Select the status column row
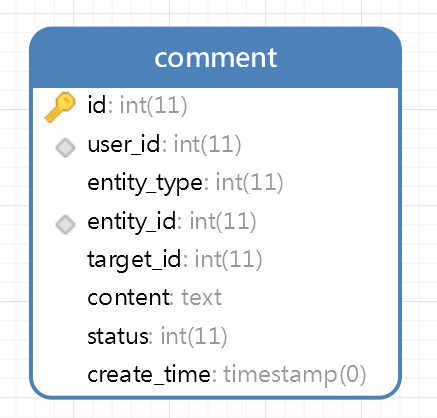The width and height of the screenshot is (437, 418). [x=215, y=336]
